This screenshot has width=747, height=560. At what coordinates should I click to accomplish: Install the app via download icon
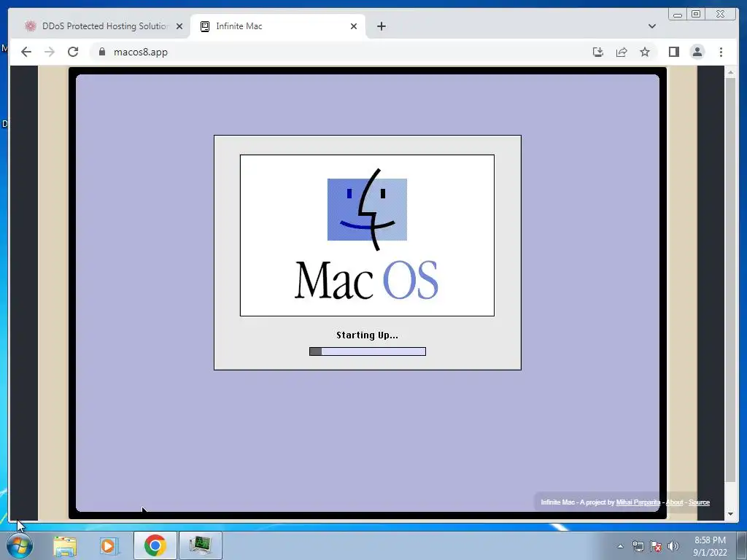coord(598,52)
